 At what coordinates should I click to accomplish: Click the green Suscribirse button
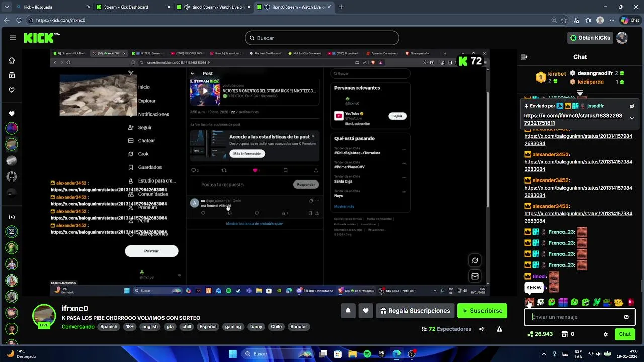click(x=482, y=311)
